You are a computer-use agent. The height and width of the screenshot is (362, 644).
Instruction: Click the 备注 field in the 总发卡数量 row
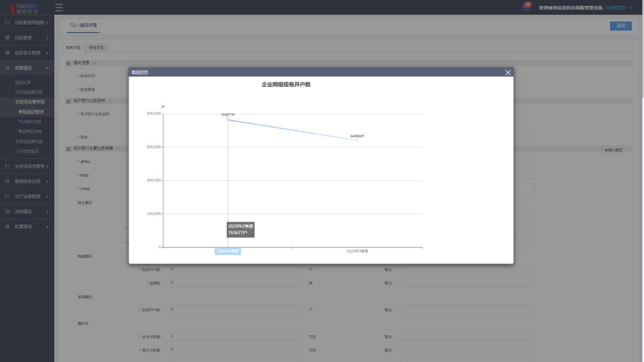click(x=467, y=336)
